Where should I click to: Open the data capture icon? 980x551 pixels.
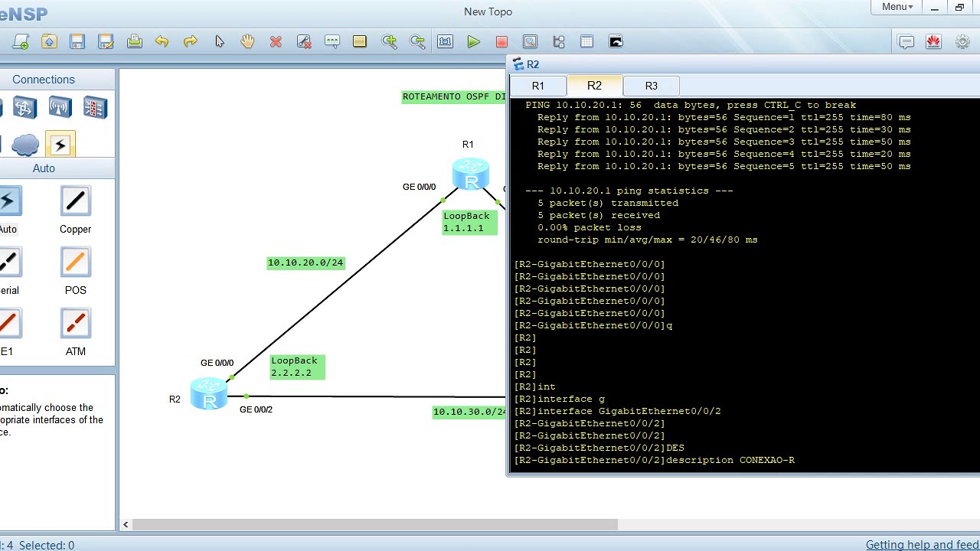click(530, 42)
